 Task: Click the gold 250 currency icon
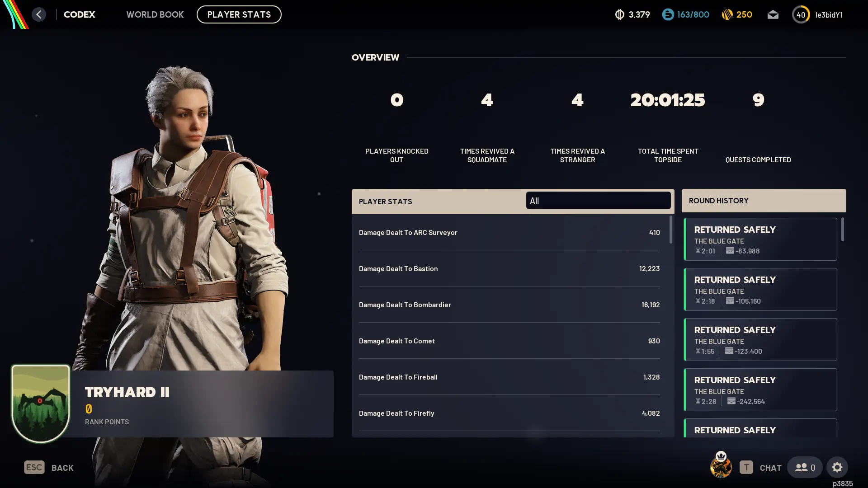(727, 14)
